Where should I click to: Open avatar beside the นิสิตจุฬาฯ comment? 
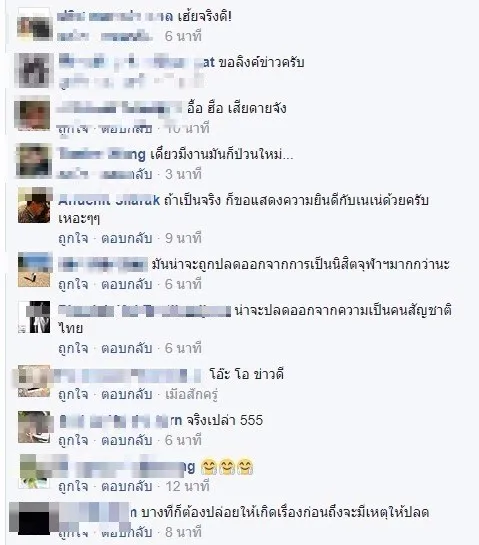click(x=34, y=270)
